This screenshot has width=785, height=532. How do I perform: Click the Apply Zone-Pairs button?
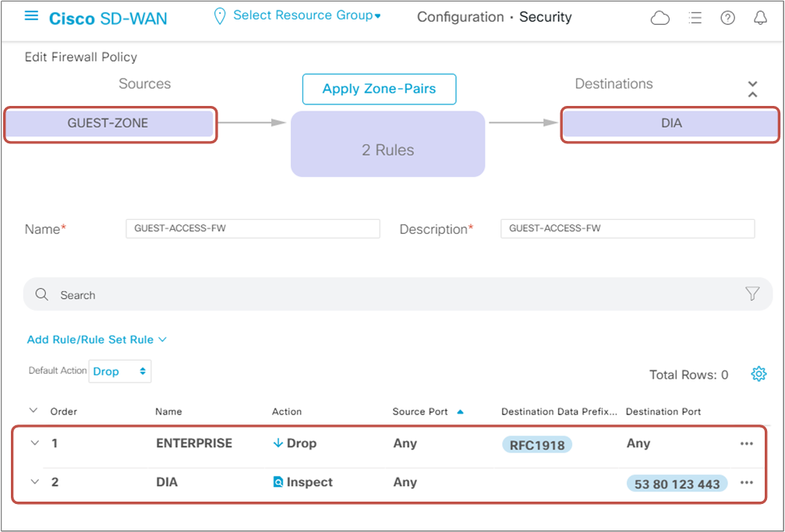click(379, 89)
